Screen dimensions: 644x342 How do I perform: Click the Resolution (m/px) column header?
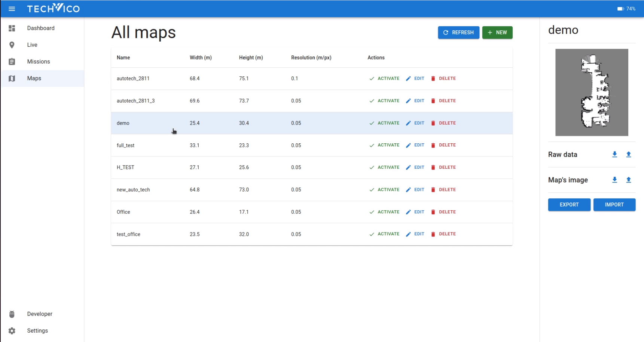[x=311, y=58]
